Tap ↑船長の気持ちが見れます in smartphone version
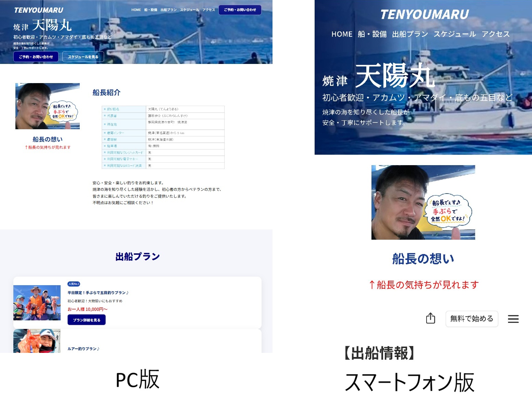Viewport: 532px width, 398px height. pyautogui.click(x=423, y=285)
